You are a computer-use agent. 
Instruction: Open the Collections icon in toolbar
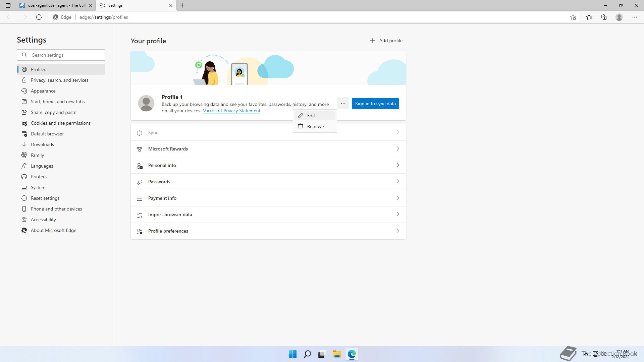pyautogui.click(x=604, y=17)
